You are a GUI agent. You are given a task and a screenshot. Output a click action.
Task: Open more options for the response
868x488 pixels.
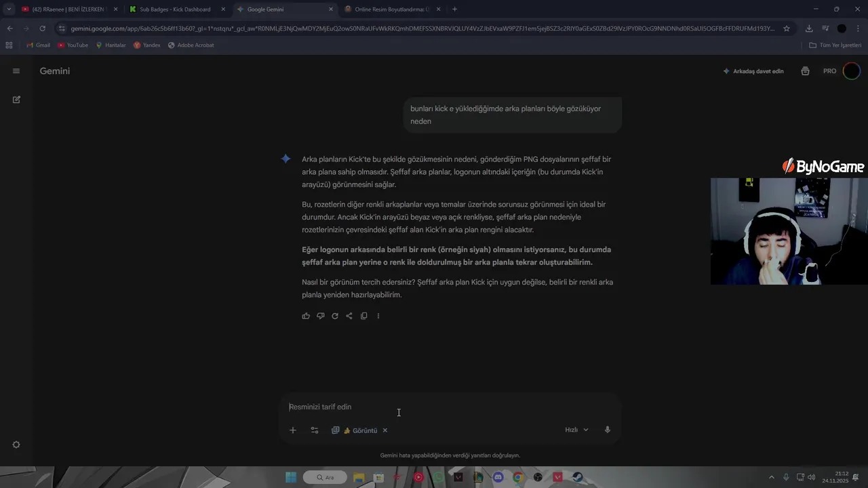click(378, 316)
